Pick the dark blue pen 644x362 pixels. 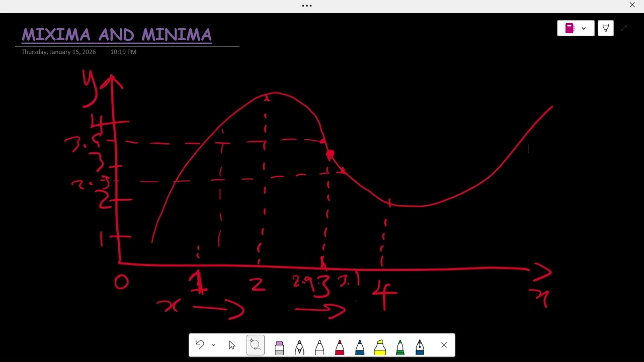point(360,347)
